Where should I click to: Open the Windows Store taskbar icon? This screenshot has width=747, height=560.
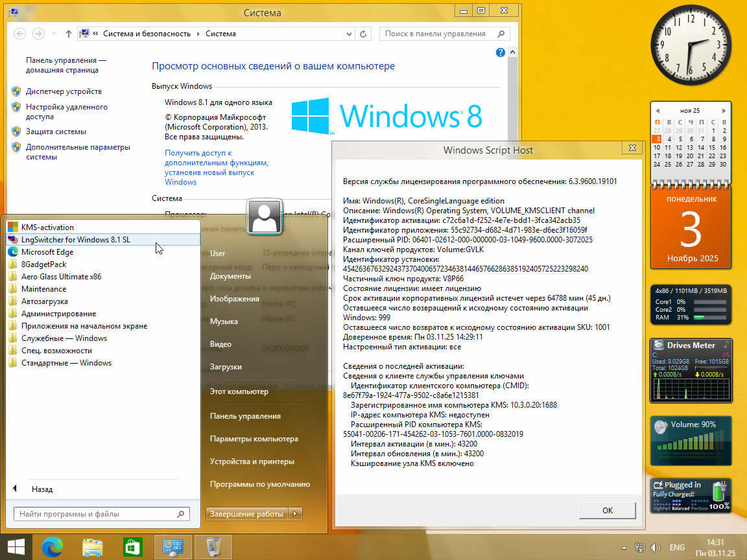tap(133, 547)
